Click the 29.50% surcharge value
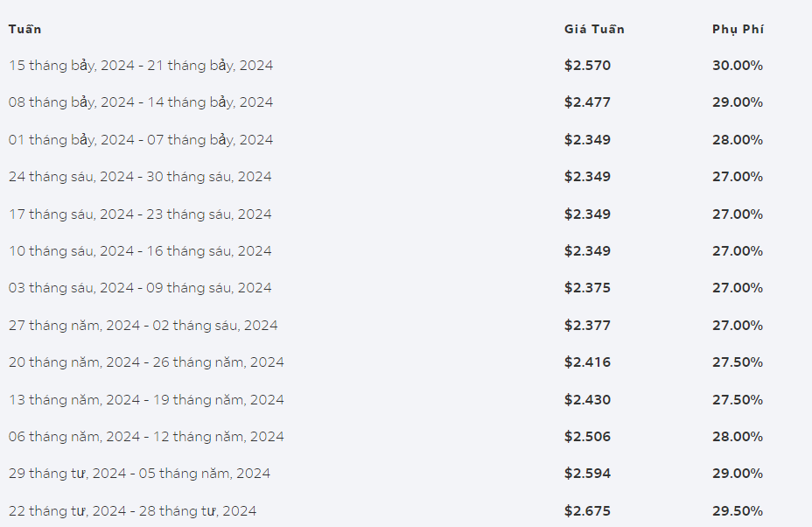The image size is (812, 527). [738, 511]
